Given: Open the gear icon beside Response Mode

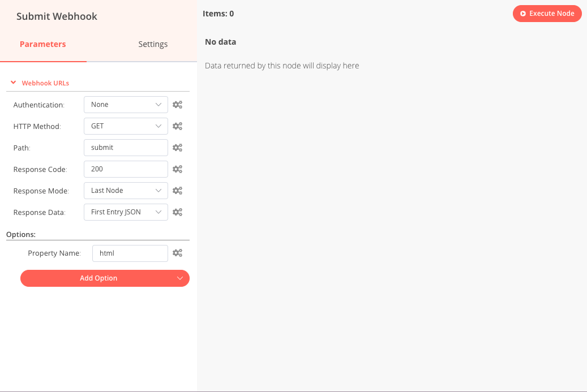Looking at the screenshot, I should pyautogui.click(x=177, y=190).
